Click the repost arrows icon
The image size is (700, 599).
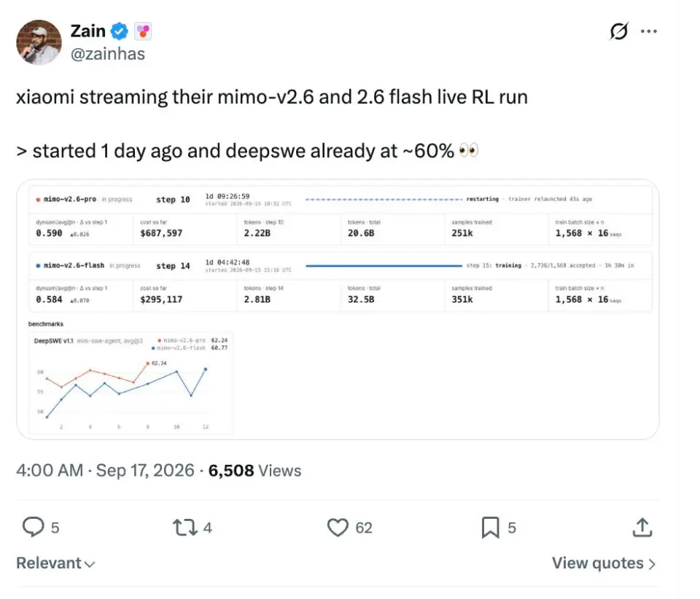(x=184, y=527)
